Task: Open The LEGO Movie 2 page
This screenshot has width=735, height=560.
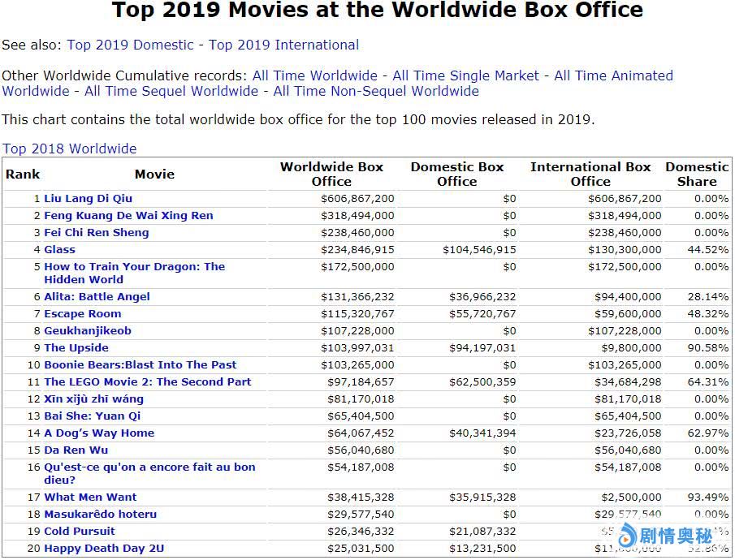Action: click(147, 381)
